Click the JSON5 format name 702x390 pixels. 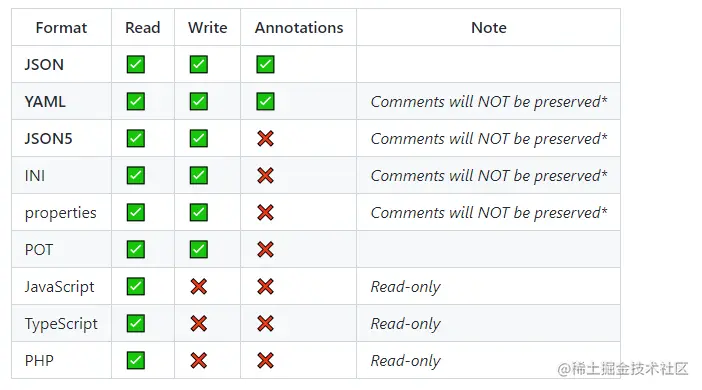point(48,139)
